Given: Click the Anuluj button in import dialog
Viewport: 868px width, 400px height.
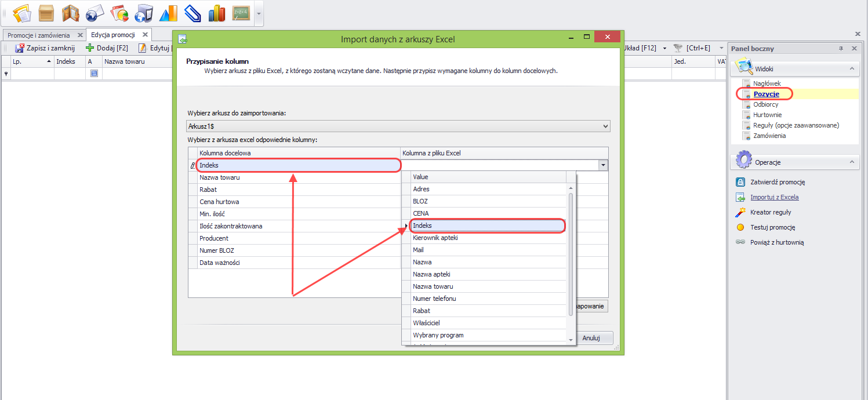Looking at the screenshot, I should click(590, 338).
